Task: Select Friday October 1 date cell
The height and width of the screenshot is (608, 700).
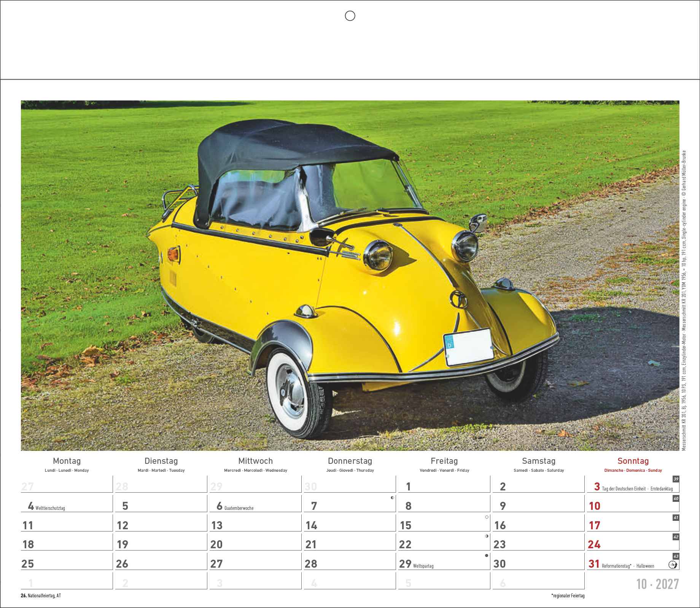Action: [444, 484]
